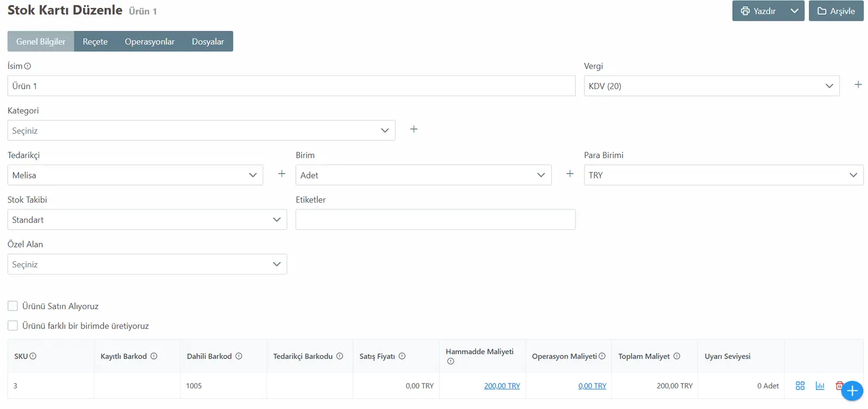Click info icon next to Toplam Maliyet
Image resolution: width=868 pixels, height=409 pixels.
676,356
